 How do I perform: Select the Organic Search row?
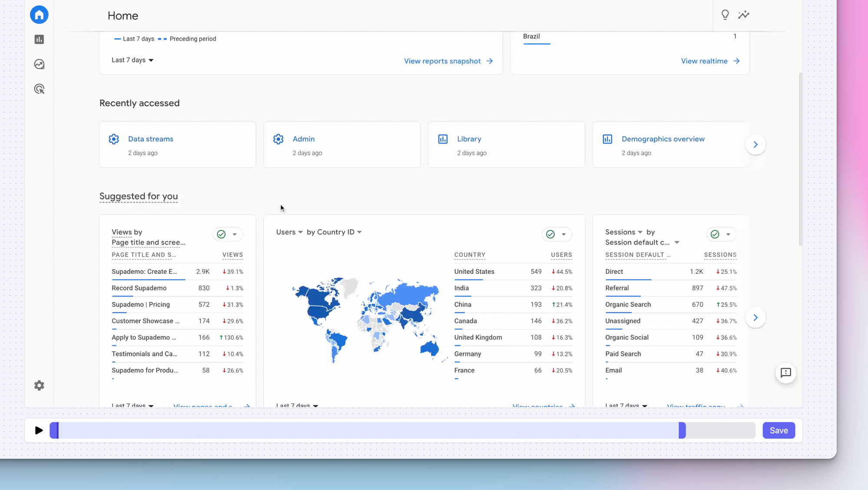(x=671, y=305)
